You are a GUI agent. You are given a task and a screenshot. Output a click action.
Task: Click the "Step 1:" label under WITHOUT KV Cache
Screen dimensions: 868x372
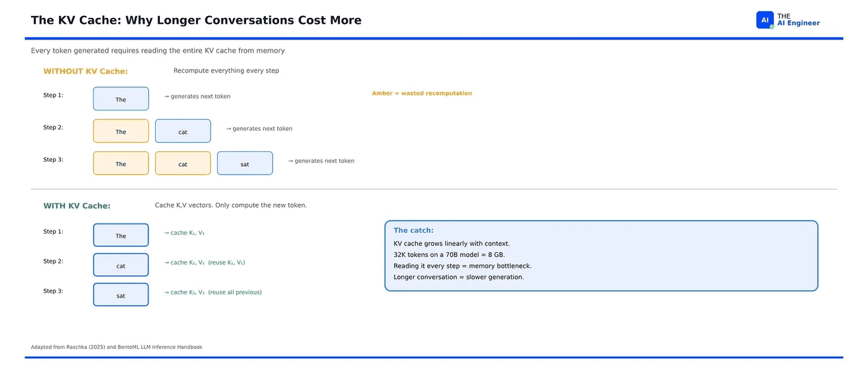[x=53, y=95]
